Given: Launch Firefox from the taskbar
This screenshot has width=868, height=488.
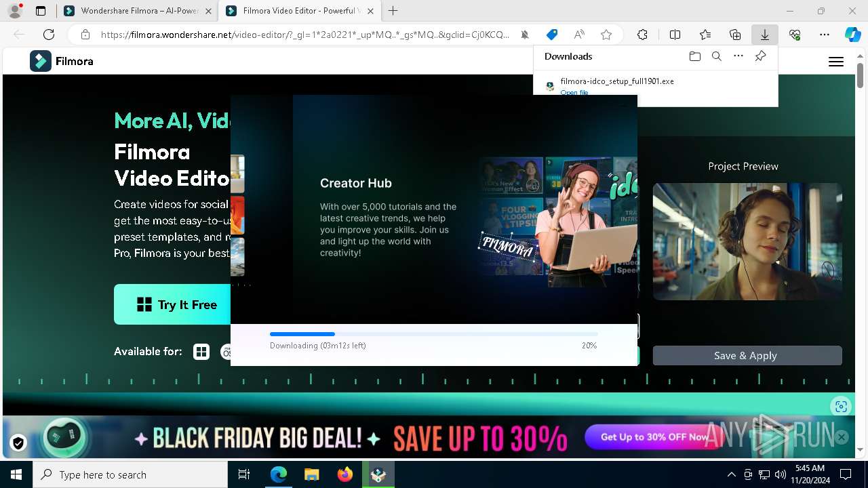Looking at the screenshot, I should tap(345, 474).
